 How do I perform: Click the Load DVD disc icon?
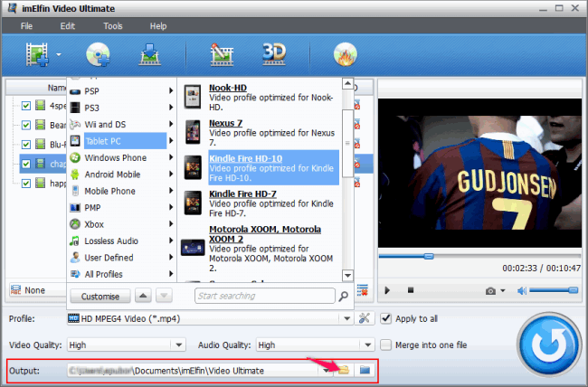click(x=98, y=55)
